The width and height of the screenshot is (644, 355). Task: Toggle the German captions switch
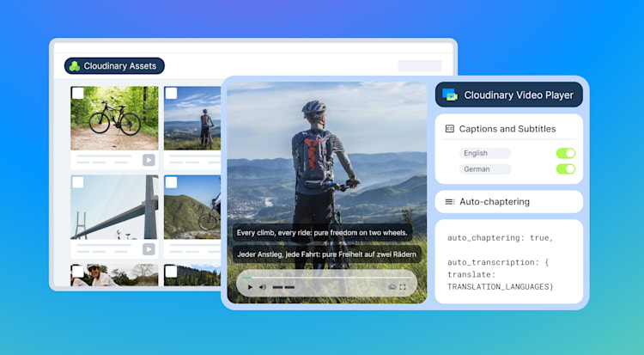566,168
